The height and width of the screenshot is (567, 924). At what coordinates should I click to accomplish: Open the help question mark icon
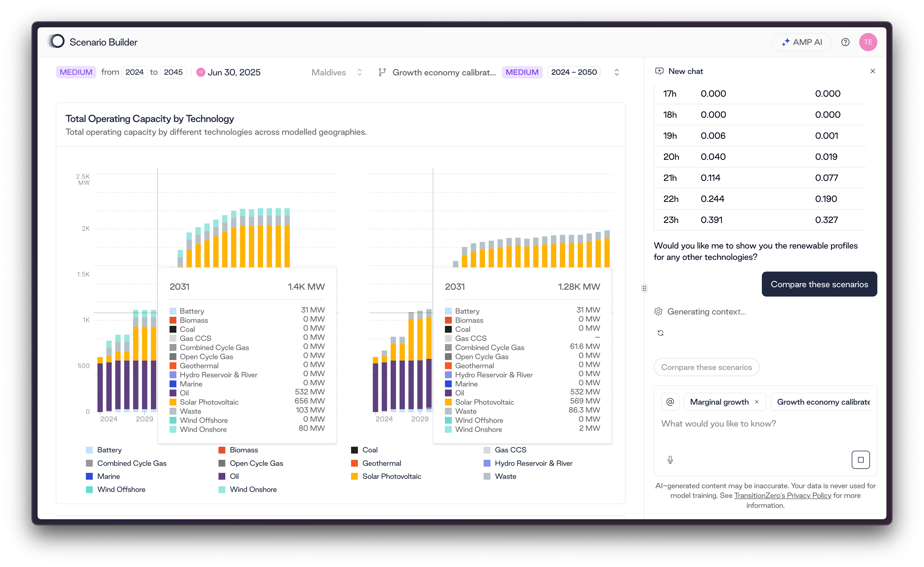[845, 42]
